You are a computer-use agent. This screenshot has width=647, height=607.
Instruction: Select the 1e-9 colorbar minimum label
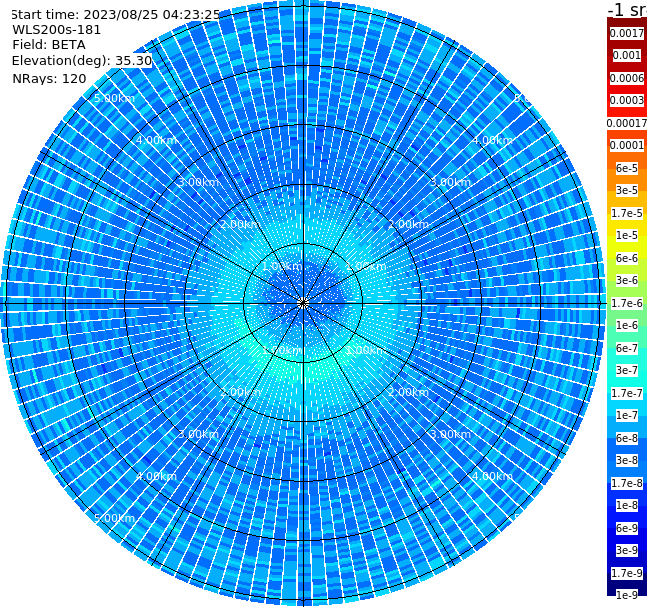click(x=627, y=595)
